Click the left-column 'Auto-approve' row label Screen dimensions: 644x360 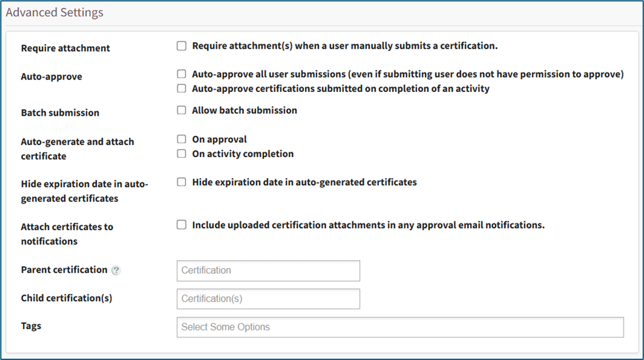pyautogui.click(x=51, y=77)
